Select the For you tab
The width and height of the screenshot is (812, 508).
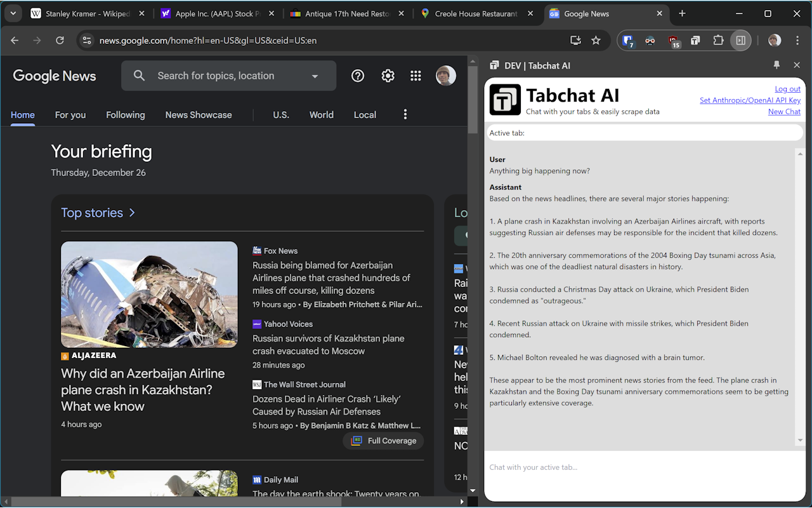coord(70,115)
